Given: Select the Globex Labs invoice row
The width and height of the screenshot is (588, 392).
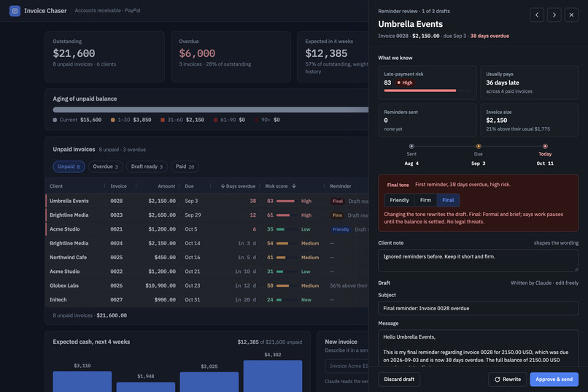Looking at the screenshot, I should pyautogui.click(x=207, y=285).
